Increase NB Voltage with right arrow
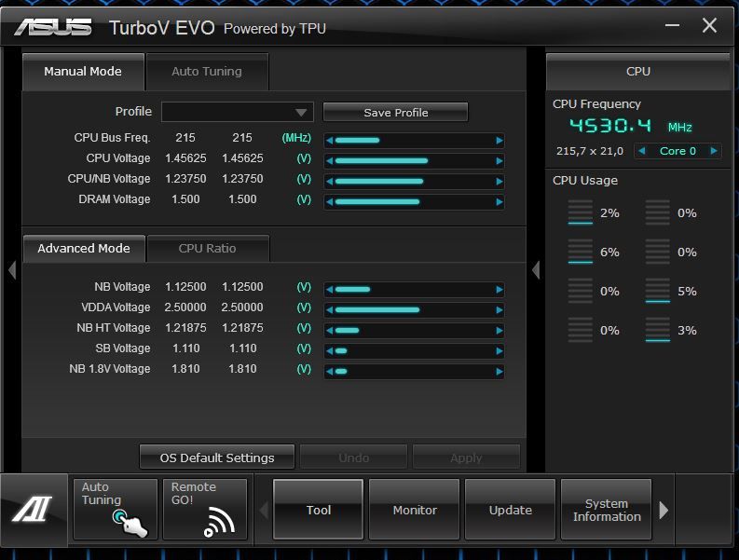This screenshot has height=560, width=739. point(500,290)
